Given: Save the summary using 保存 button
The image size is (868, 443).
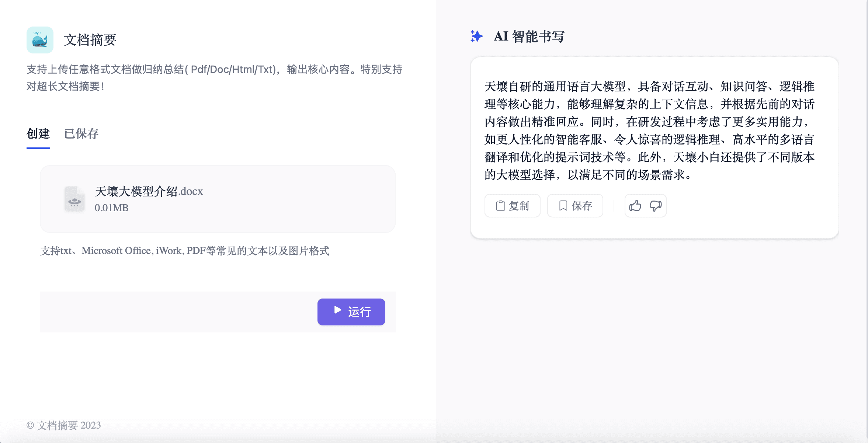Looking at the screenshot, I should [575, 206].
